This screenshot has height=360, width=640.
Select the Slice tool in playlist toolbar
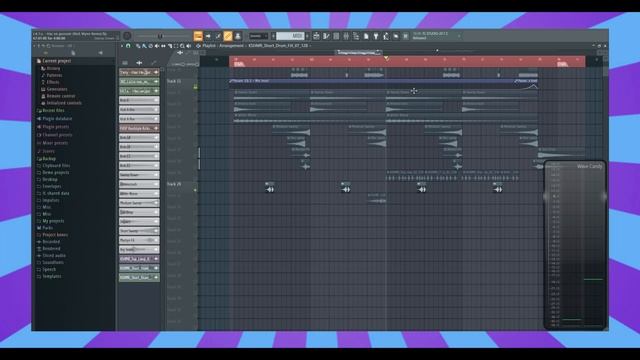pos(170,46)
